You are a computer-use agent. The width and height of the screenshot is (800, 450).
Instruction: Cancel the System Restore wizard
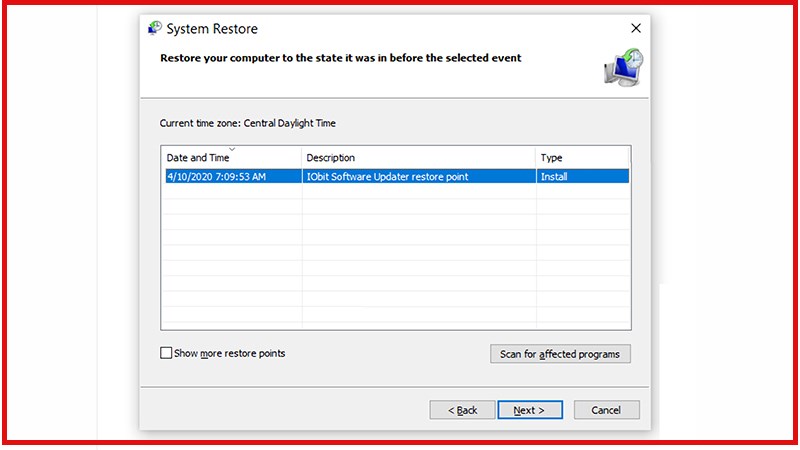(x=606, y=410)
